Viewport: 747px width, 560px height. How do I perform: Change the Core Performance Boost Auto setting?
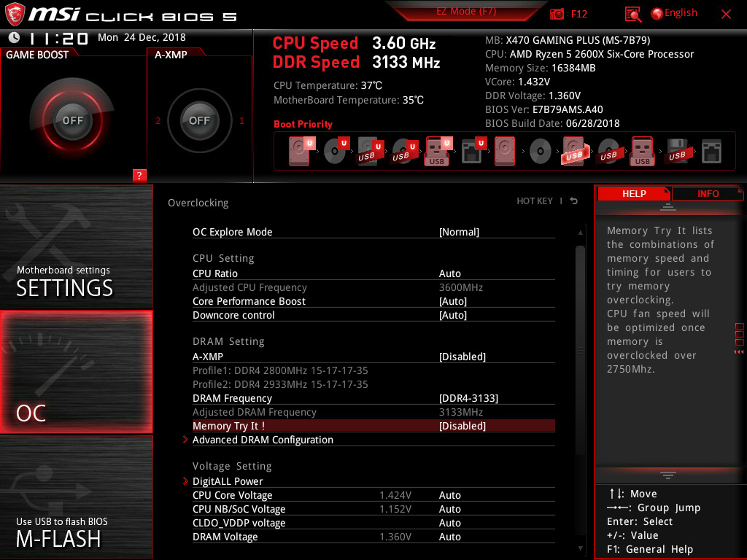tap(453, 301)
